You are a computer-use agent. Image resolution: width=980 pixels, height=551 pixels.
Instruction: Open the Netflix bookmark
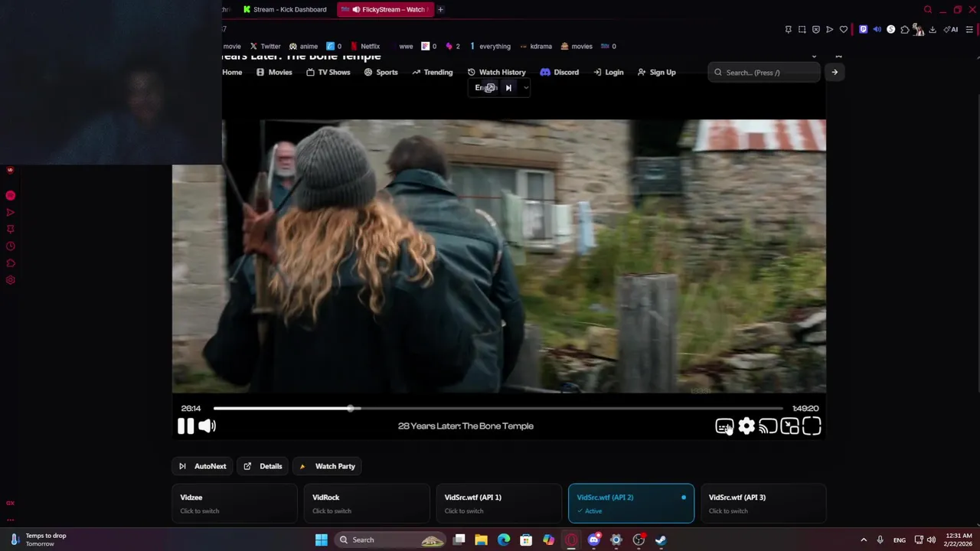364,46
